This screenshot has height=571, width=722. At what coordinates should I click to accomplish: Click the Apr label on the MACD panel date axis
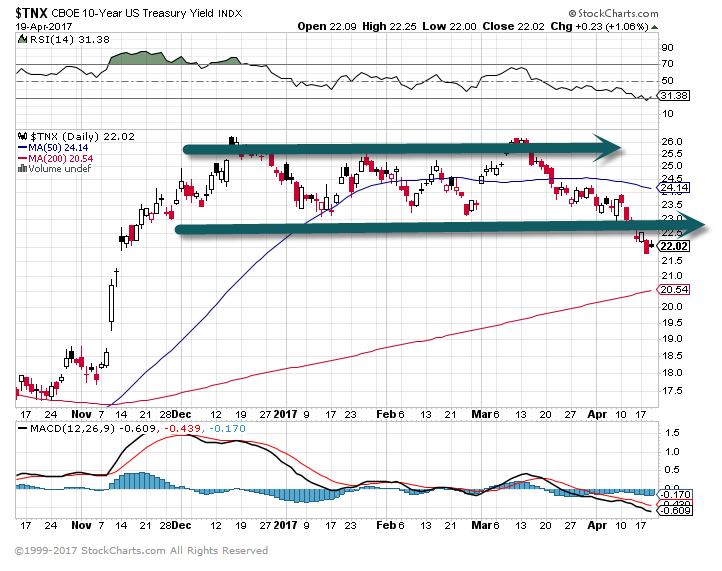(x=597, y=525)
